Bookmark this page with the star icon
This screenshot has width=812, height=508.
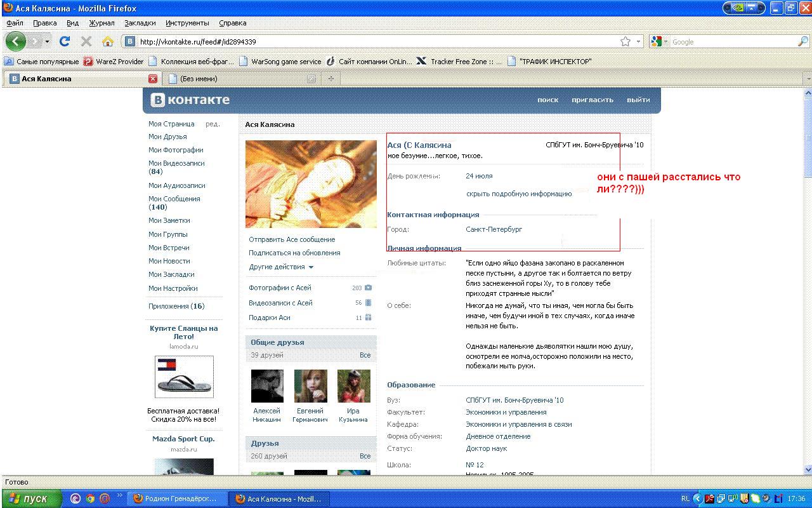625,41
